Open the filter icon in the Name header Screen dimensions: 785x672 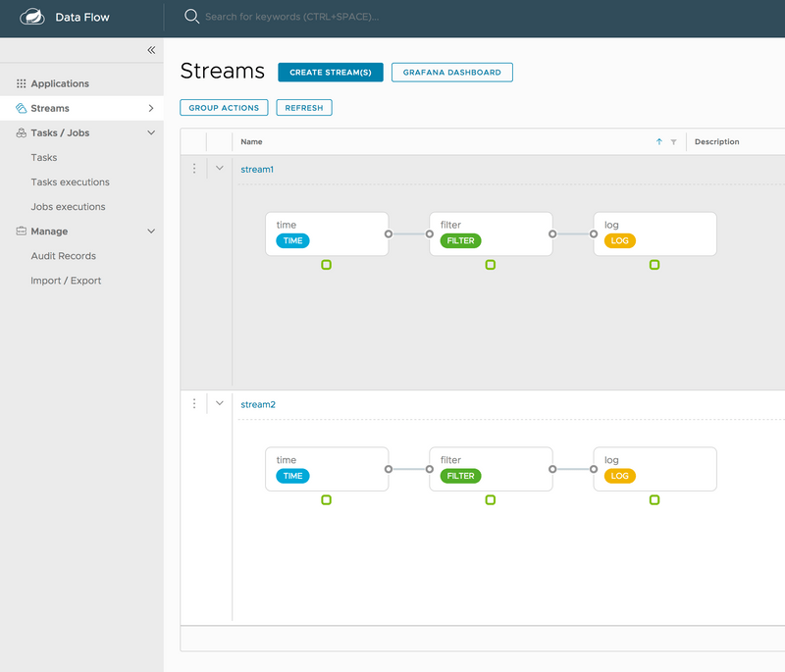click(x=672, y=141)
